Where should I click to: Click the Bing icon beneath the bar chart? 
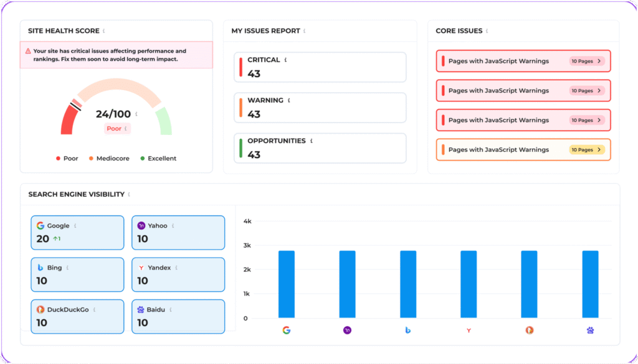pyautogui.click(x=407, y=330)
